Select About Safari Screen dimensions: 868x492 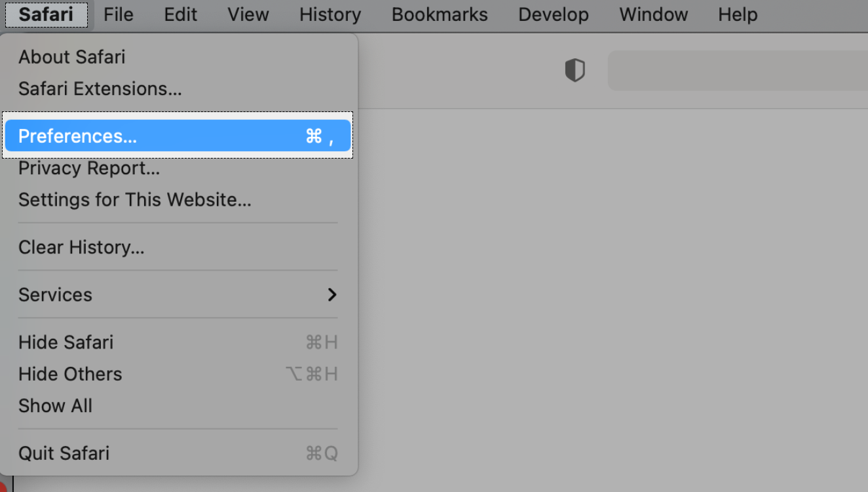pos(178,57)
